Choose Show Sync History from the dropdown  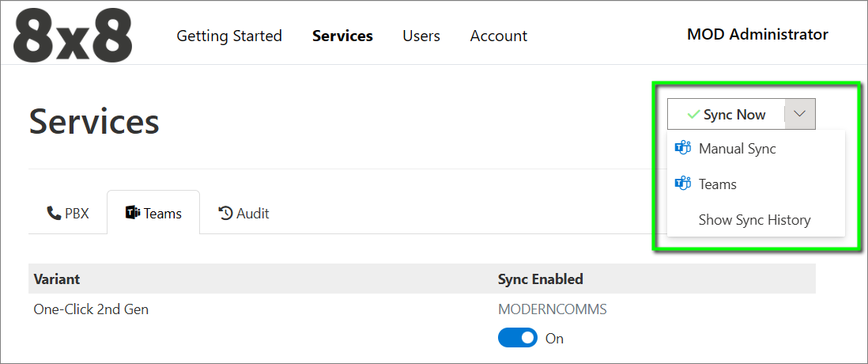(754, 220)
